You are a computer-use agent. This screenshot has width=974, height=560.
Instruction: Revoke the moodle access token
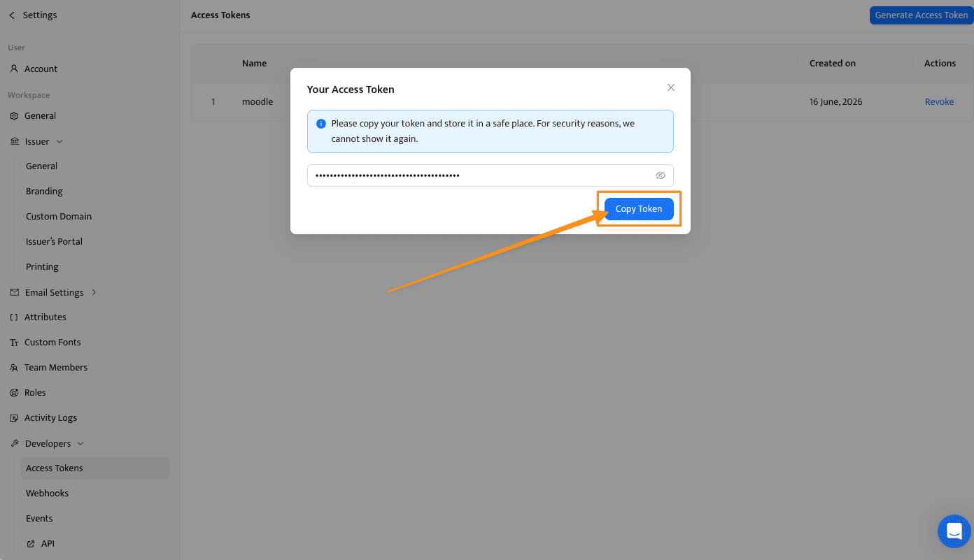(x=939, y=101)
